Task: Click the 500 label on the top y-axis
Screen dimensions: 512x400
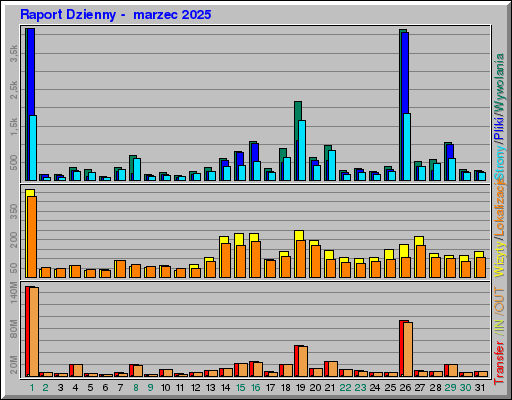Action: (14, 163)
